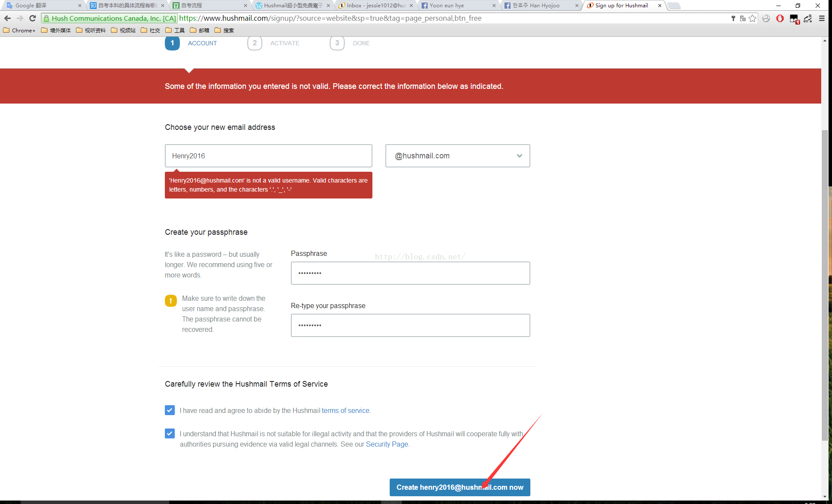Open the 搜索 bookmarks folder

pos(224,30)
